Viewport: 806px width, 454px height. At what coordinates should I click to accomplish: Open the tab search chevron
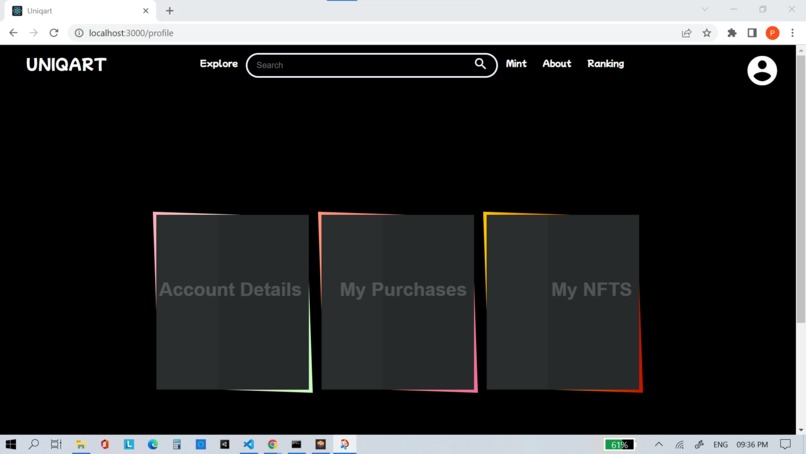pyautogui.click(x=705, y=9)
